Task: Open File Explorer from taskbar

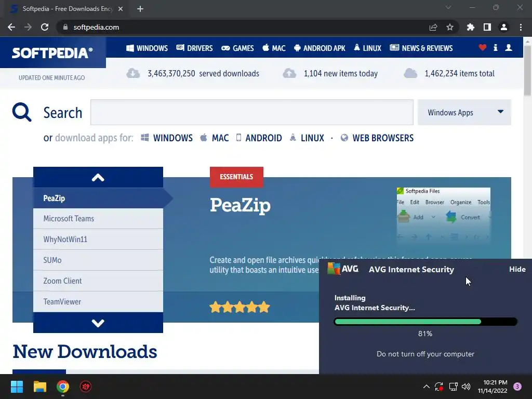Action: 39,387
